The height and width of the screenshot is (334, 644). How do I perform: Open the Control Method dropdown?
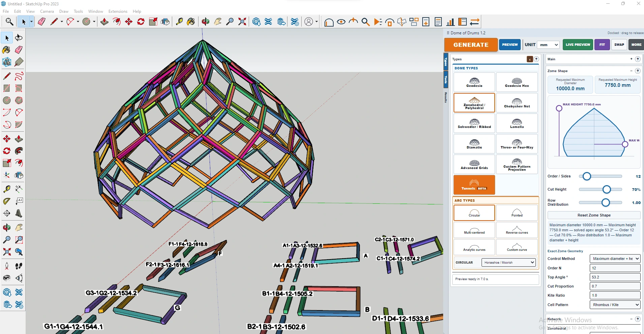pyautogui.click(x=615, y=259)
